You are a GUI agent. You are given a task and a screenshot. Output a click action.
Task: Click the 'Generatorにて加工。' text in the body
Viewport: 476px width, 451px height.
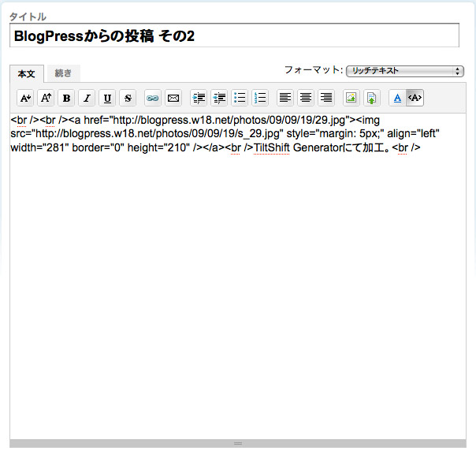342,147
